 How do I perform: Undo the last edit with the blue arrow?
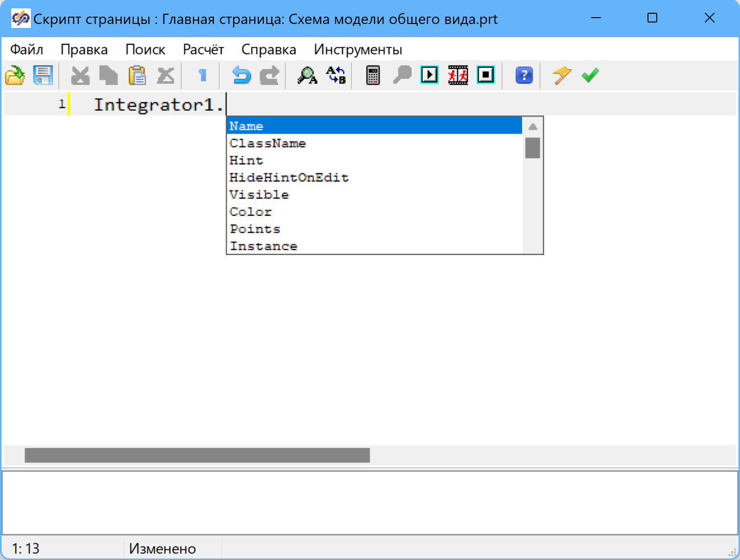coord(241,75)
